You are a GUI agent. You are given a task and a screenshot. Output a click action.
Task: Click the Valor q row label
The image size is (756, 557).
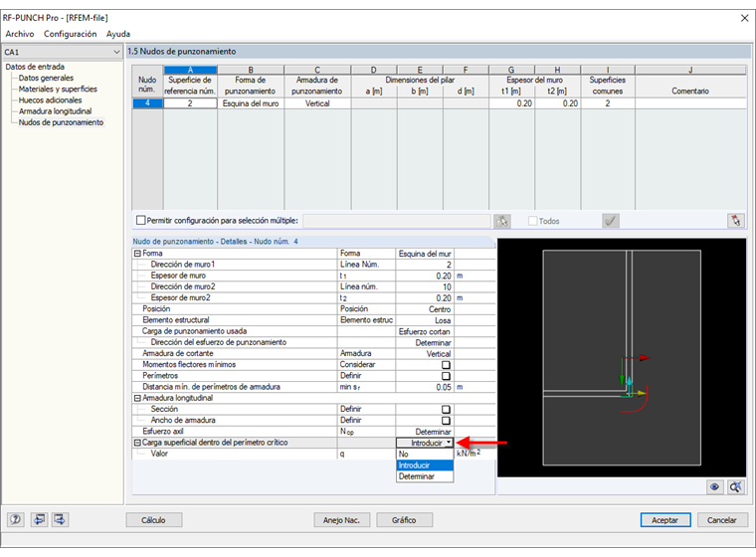click(x=159, y=454)
